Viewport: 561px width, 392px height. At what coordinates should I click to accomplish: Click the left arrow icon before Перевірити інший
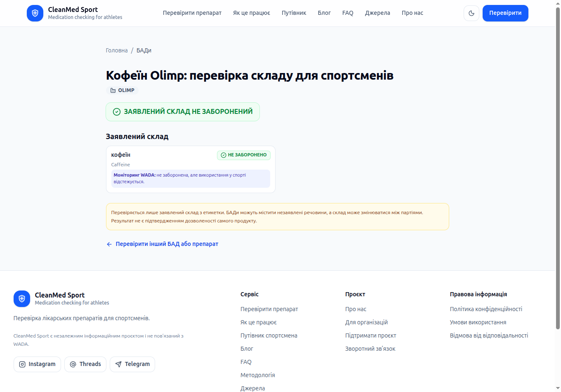tap(109, 244)
